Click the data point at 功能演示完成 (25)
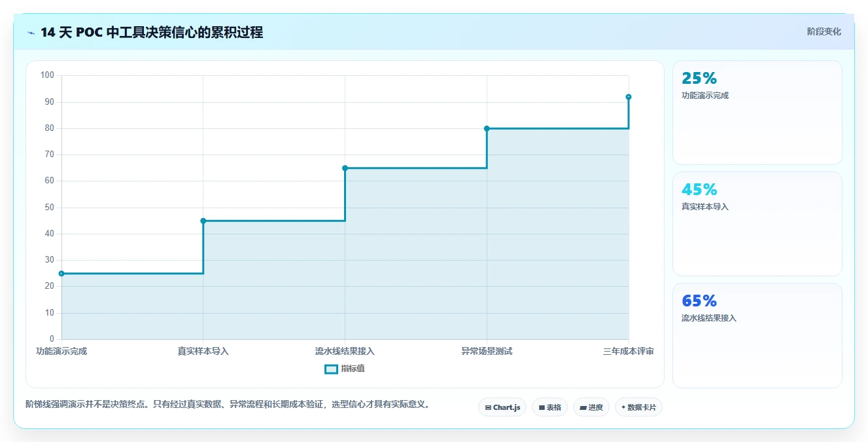Screen dimensions: 868x442 pyautogui.click(x=61, y=274)
